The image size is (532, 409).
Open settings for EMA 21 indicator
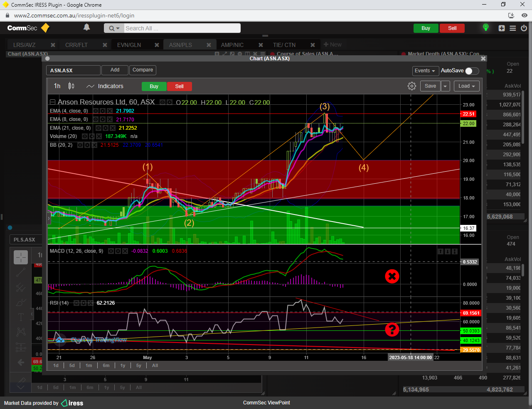click(106, 128)
